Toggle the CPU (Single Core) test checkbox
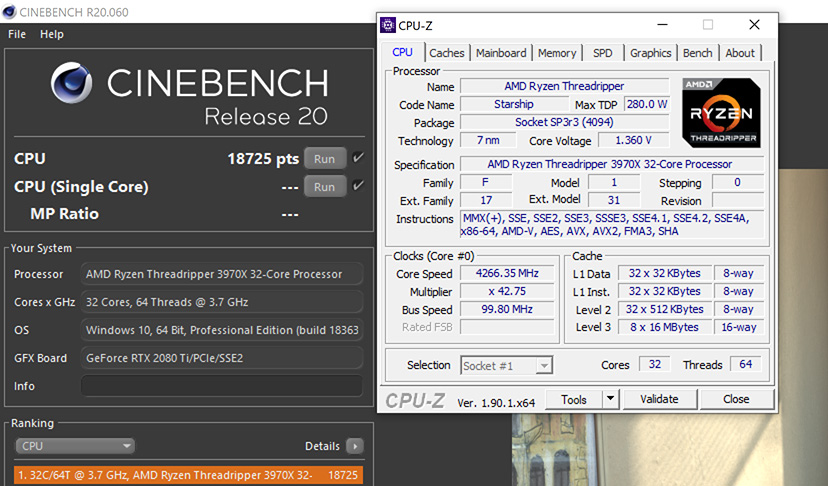 coord(358,185)
